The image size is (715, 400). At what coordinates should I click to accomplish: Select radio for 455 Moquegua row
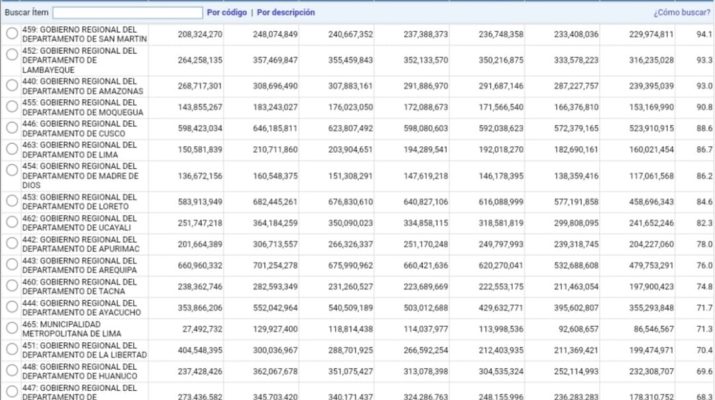[x=12, y=106]
